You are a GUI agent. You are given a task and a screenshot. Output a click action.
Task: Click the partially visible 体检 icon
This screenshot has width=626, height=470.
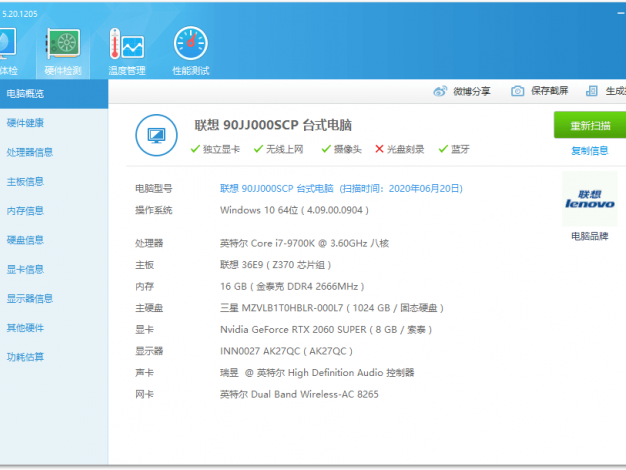tap(7, 43)
